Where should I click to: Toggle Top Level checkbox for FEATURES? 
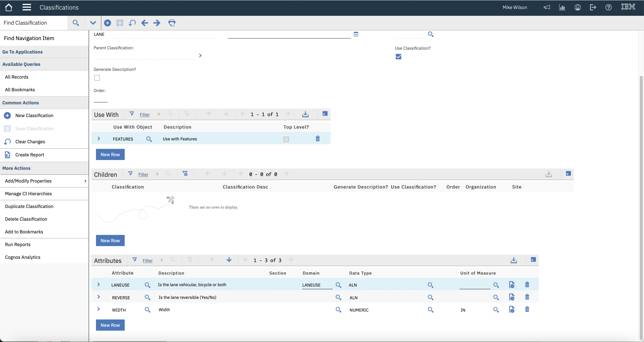pyautogui.click(x=286, y=139)
